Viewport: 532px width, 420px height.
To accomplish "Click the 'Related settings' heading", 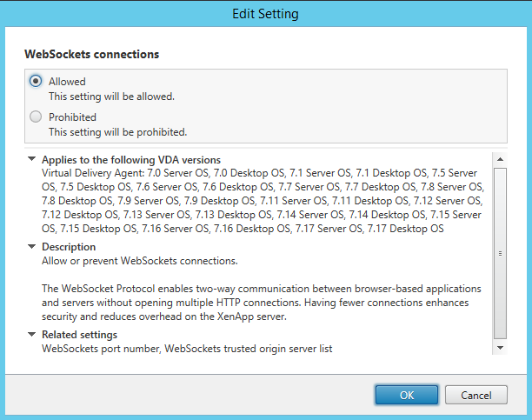I will (79, 335).
